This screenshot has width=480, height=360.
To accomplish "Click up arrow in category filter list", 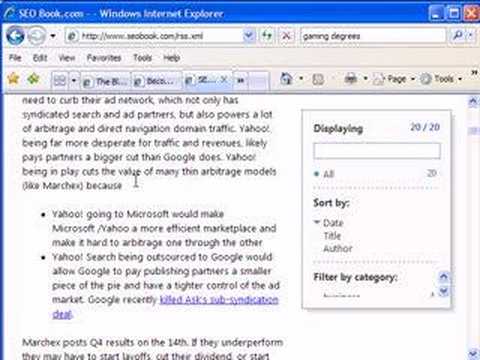I will click(x=444, y=276).
